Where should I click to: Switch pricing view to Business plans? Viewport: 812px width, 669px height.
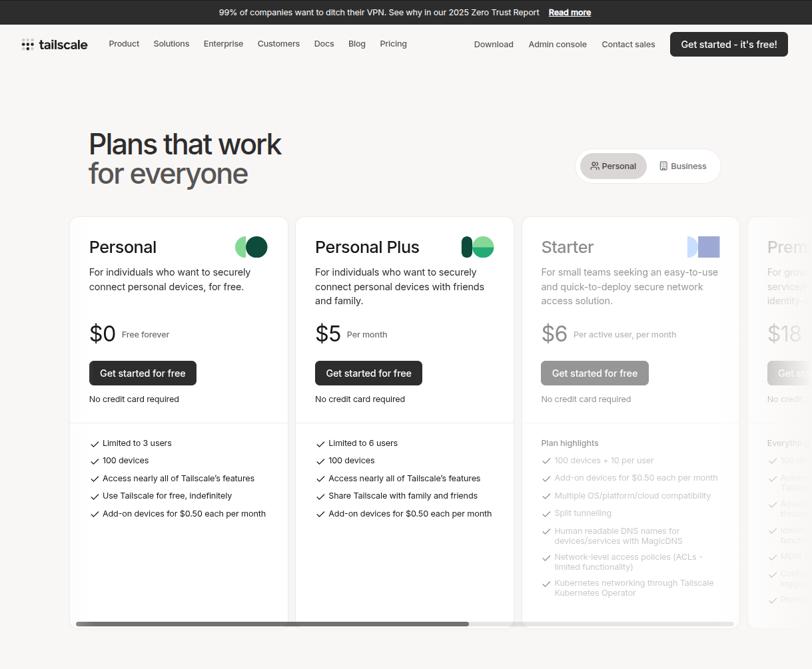coord(683,166)
